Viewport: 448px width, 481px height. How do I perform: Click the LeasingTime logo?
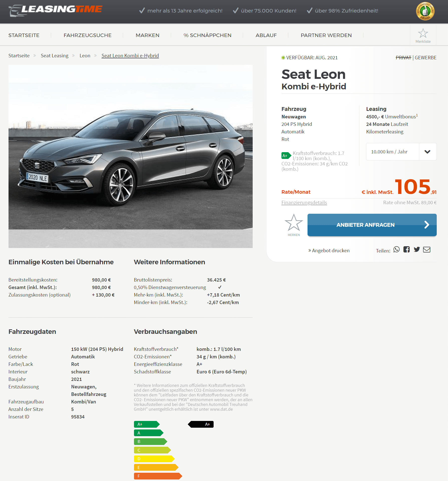tap(55, 11)
